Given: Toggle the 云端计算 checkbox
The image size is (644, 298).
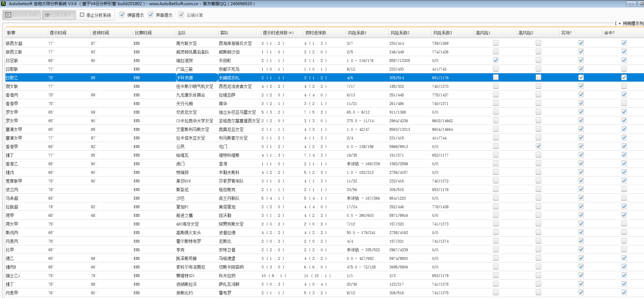Looking at the screenshot, I should coord(181,15).
